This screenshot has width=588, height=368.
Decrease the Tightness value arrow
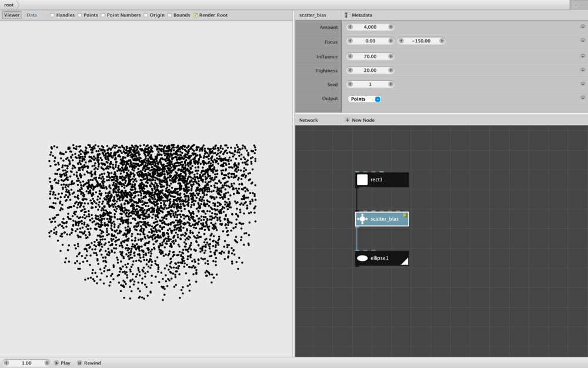point(350,70)
